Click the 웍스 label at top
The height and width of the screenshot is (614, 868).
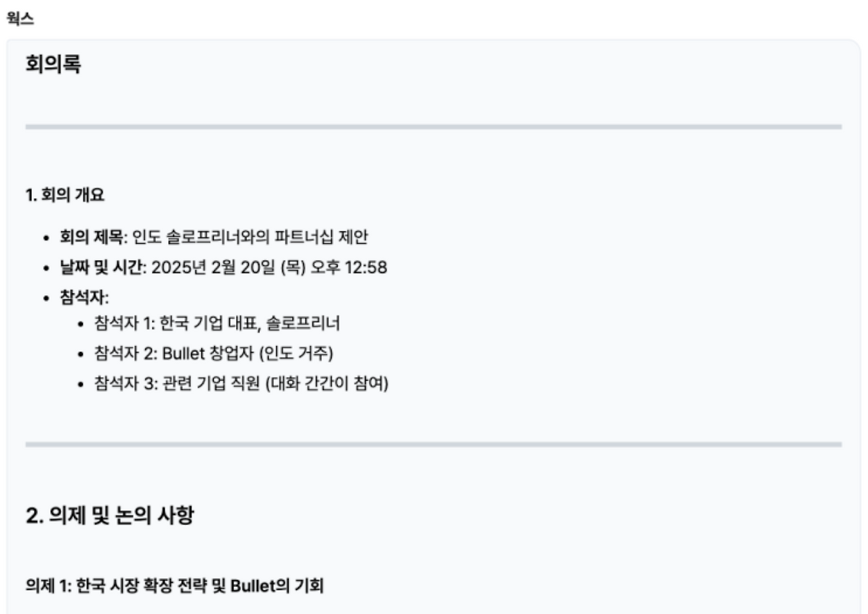click(20, 19)
